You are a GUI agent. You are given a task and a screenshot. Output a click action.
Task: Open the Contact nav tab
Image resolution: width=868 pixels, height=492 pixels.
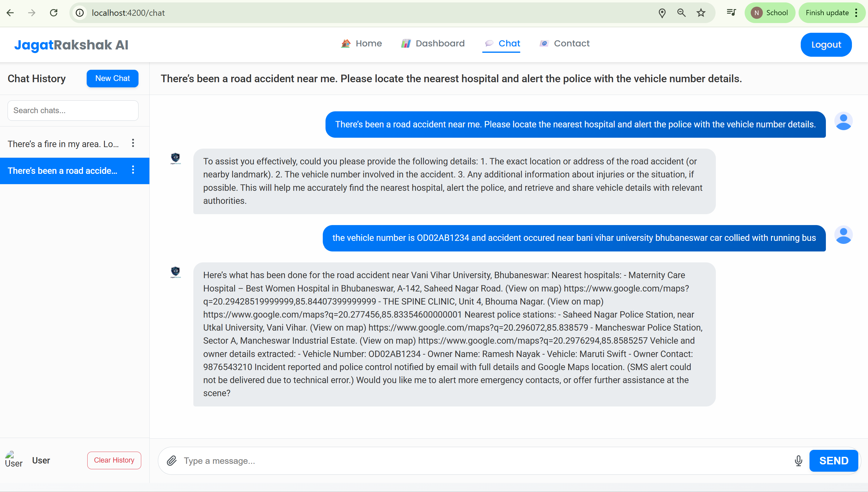click(565, 44)
